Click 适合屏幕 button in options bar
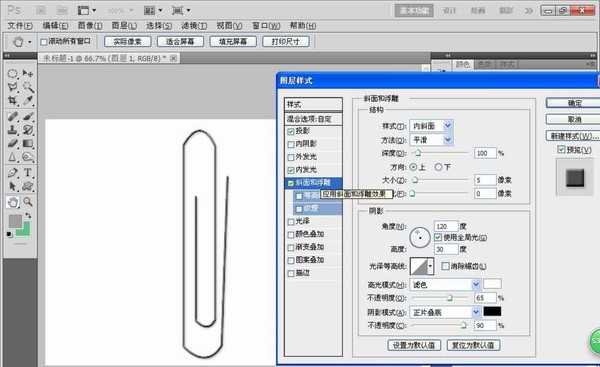600x367 pixels. [x=180, y=42]
